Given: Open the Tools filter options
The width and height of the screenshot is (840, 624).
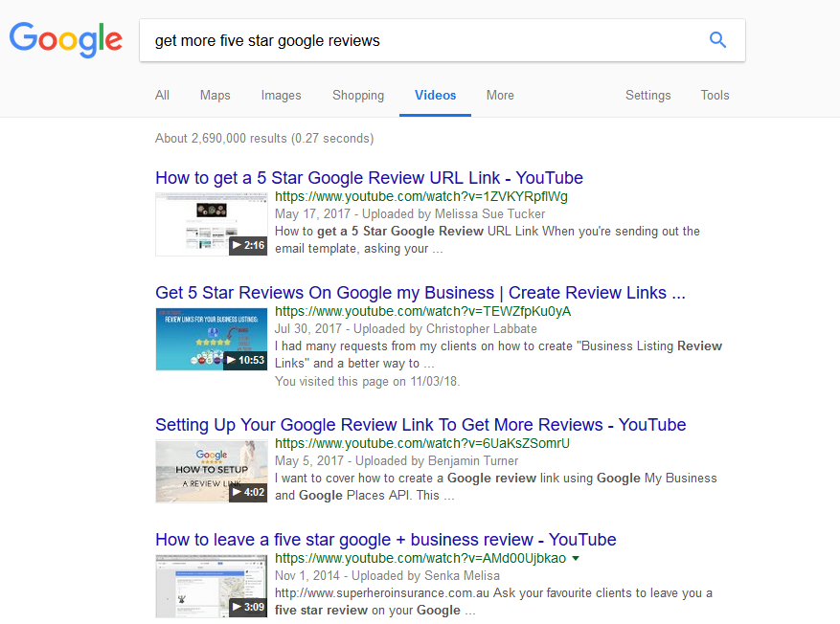Looking at the screenshot, I should click(x=715, y=96).
